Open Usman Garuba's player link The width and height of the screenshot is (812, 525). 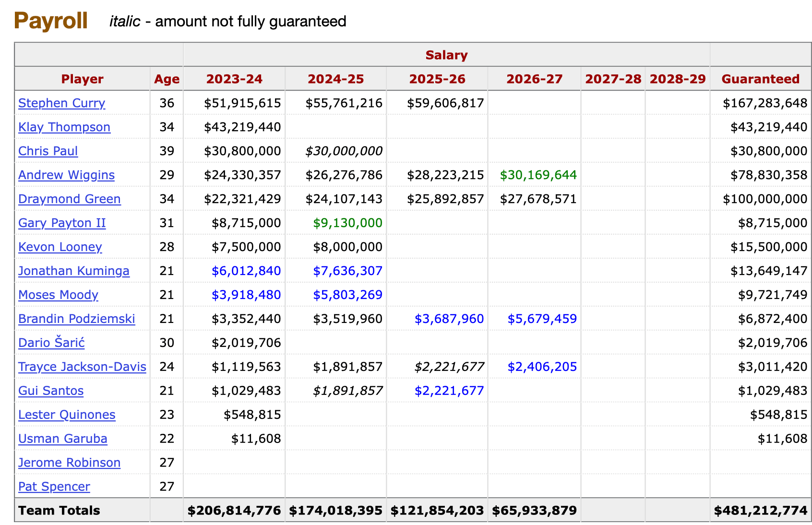click(63, 439)
